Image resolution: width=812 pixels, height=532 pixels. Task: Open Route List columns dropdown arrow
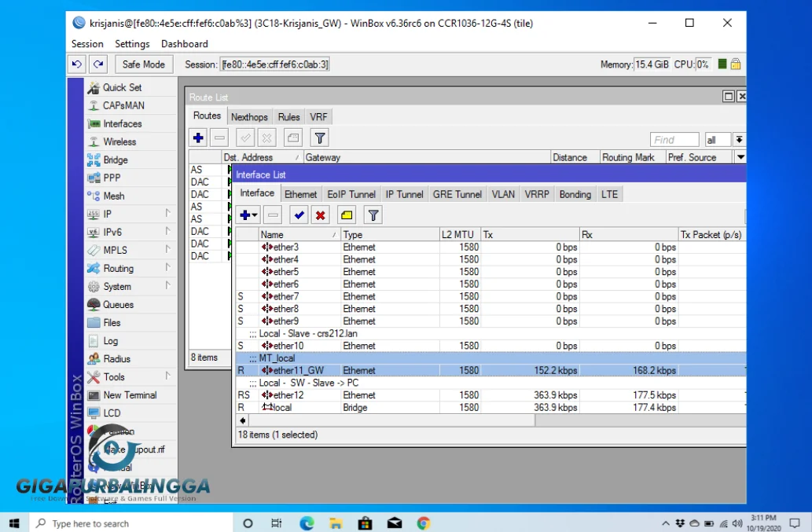[x=740, y=157]
